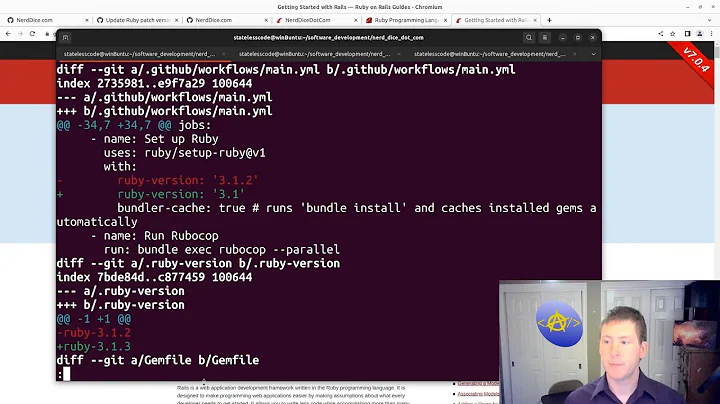Click the '@@ -34,7 +34,7 @@' hunk header
The height and width of the screenshot is (404, 720).
click(114, 125)
